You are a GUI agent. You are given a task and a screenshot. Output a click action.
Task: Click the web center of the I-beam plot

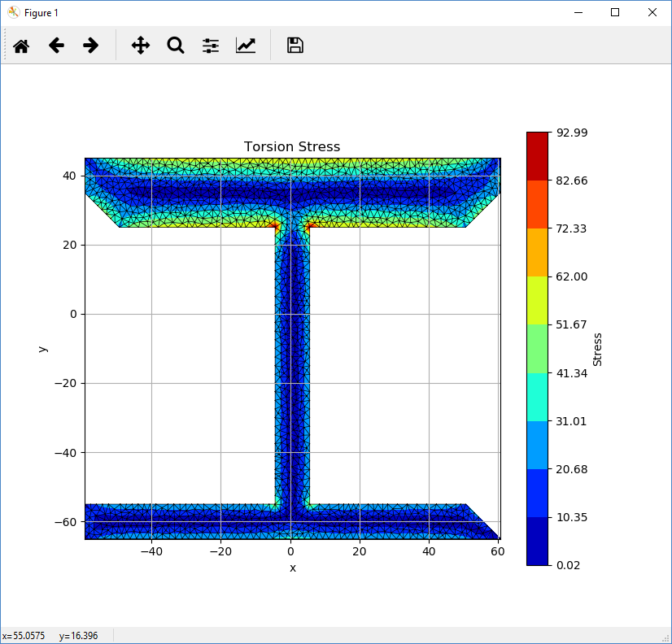[x=292, y=366]
